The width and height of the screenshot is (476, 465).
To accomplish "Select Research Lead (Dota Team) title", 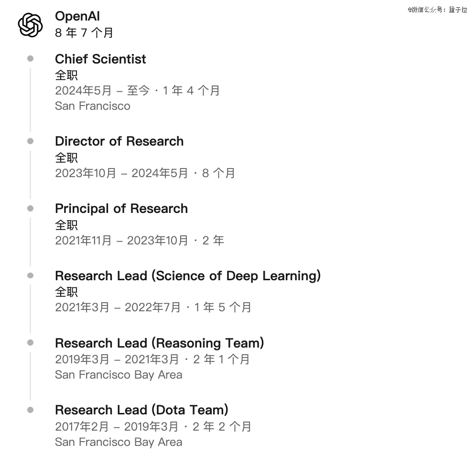I will coord(141,410).
